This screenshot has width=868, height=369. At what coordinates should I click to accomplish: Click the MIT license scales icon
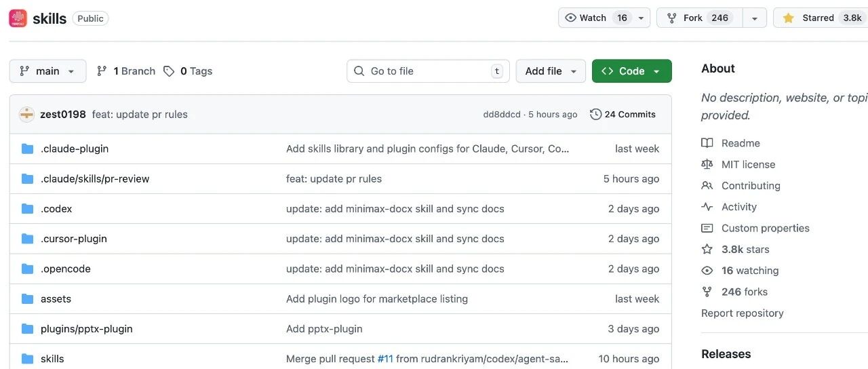(x=707, y=164)
